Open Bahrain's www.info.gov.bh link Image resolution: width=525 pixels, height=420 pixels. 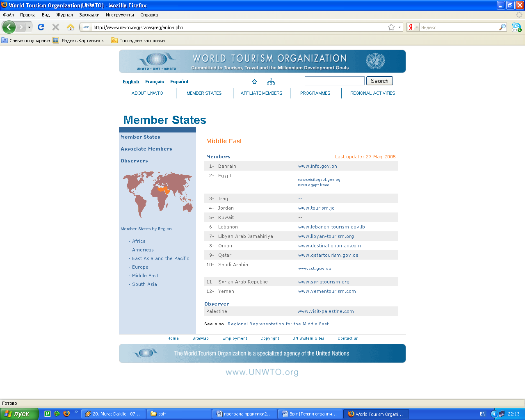point(317,166)
